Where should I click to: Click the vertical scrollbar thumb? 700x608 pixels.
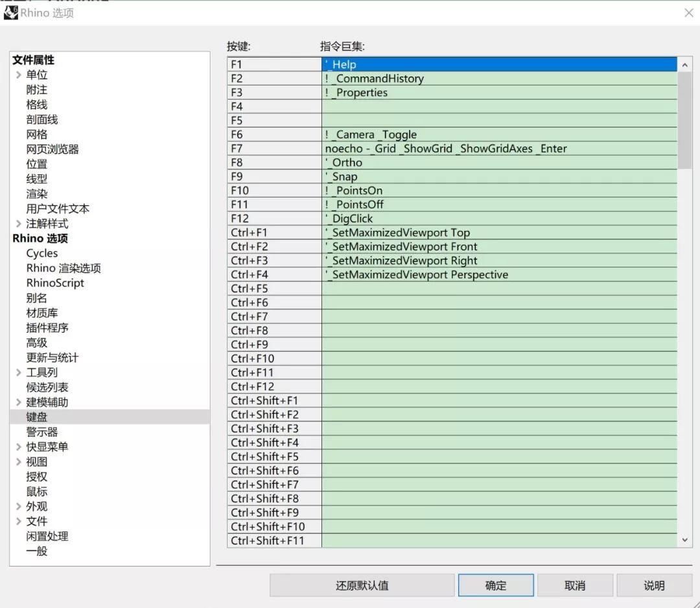(685, 121)
